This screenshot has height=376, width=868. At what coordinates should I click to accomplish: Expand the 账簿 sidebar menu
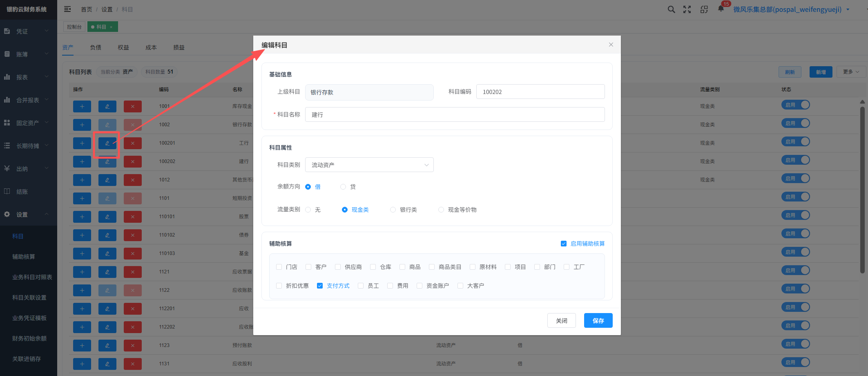click(x=28, y=54)
